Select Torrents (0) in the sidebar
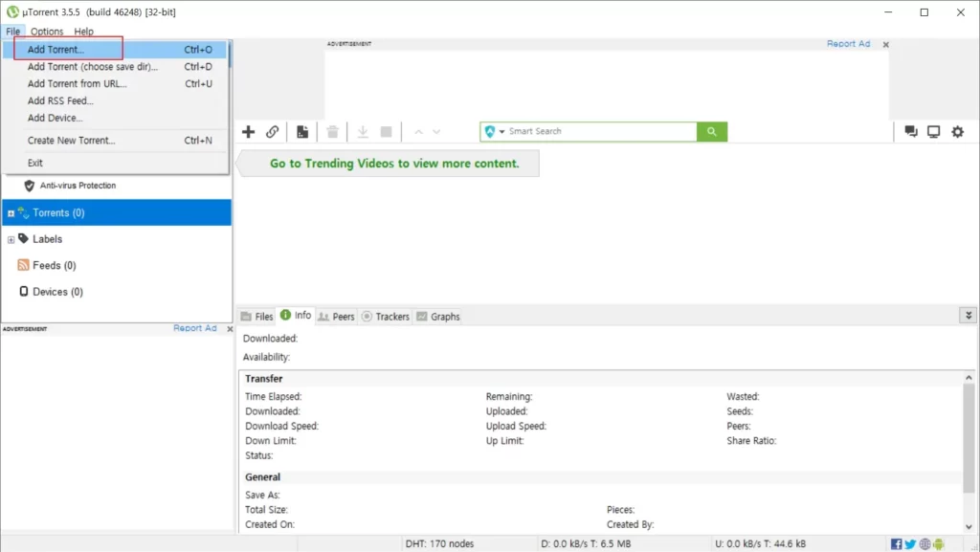The width and height of the screenshot is (980, 552). tap(117, 213)
